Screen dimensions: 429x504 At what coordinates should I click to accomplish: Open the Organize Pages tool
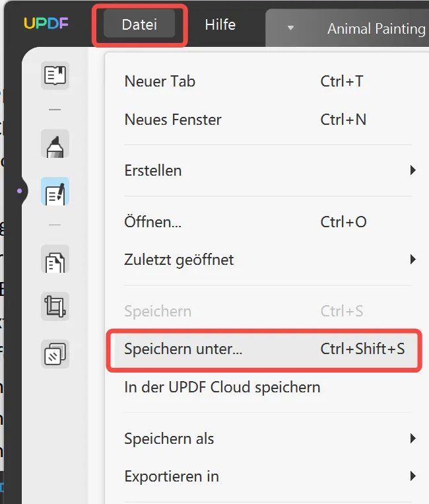(55, 260)
